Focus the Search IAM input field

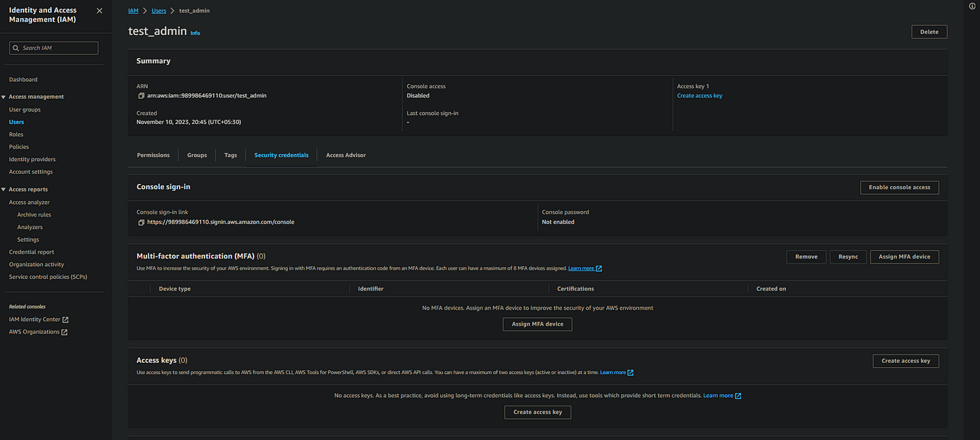(54, 48)
